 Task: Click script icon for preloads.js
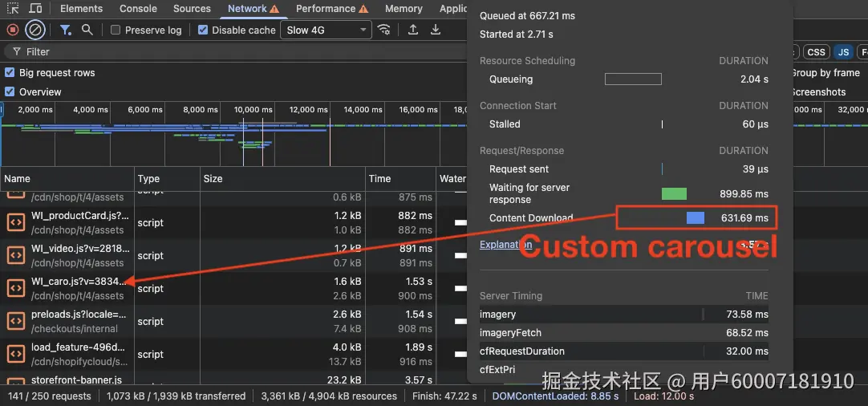point(16,321)
